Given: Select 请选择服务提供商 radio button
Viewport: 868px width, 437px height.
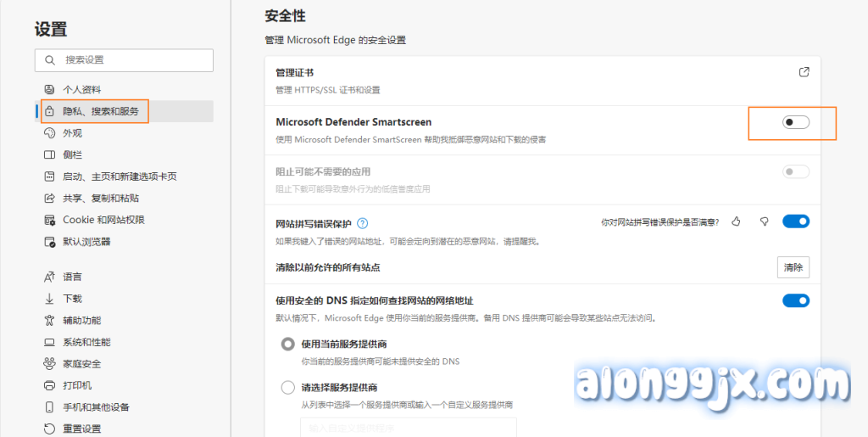Looking at the screenshot, I should (x=288, y=388).
